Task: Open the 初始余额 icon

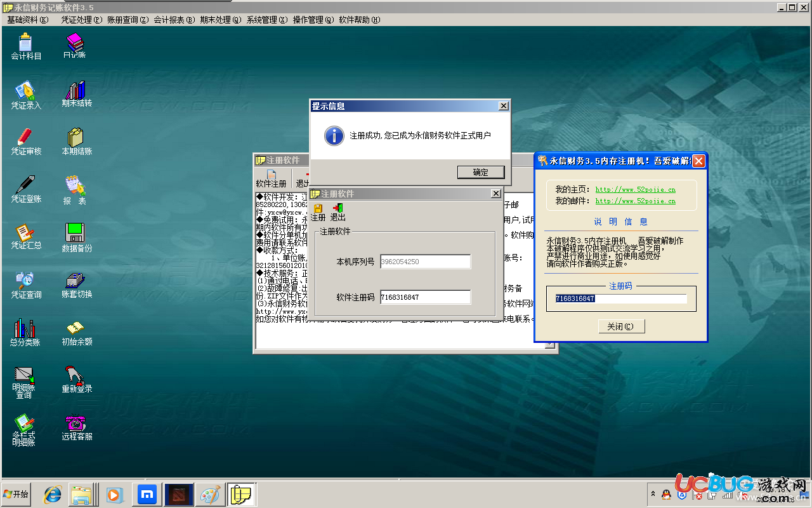Action: pyautogui.click(x=76, y=333)
